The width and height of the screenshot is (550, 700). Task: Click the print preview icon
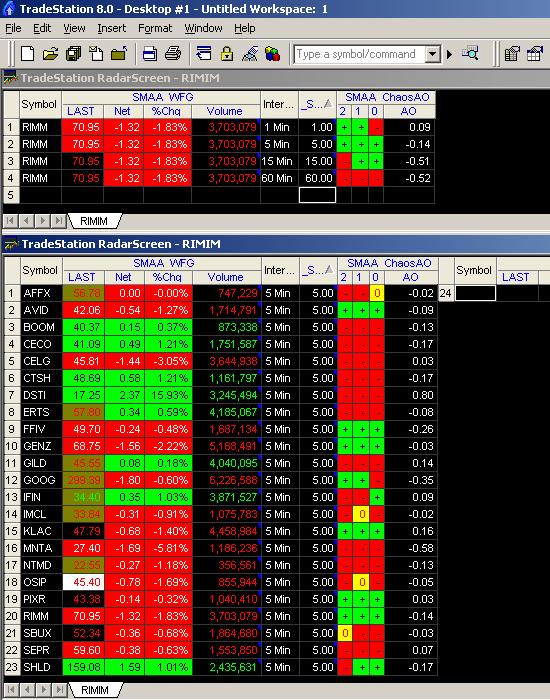point(150,54)
